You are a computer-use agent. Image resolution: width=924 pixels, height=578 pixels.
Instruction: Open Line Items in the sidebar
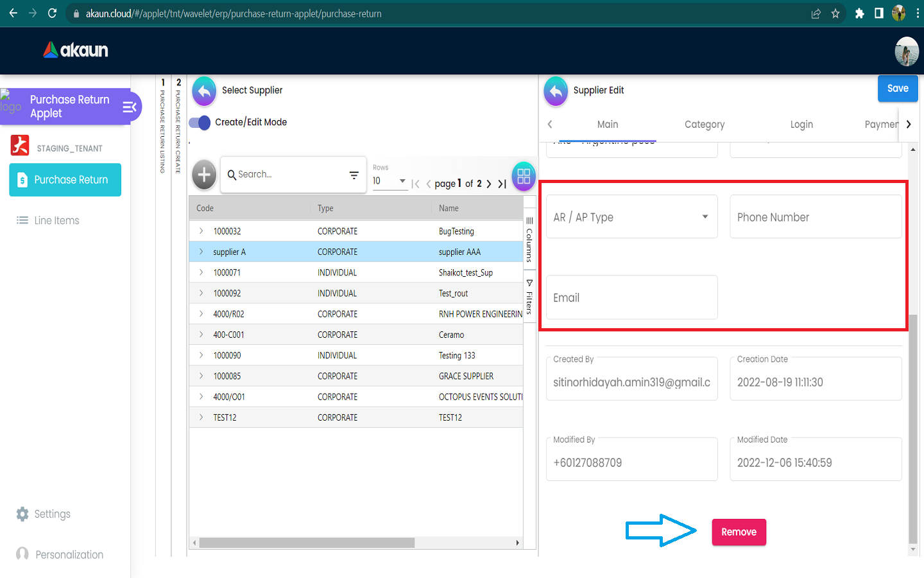click(48, 220)
